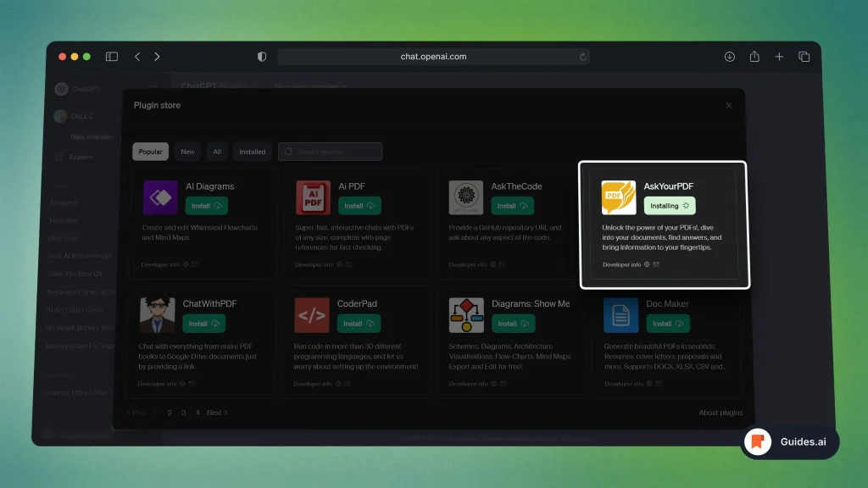Reload the page with the refresh icon
This screenshot has width=868, height=488.
click(582, 57)
